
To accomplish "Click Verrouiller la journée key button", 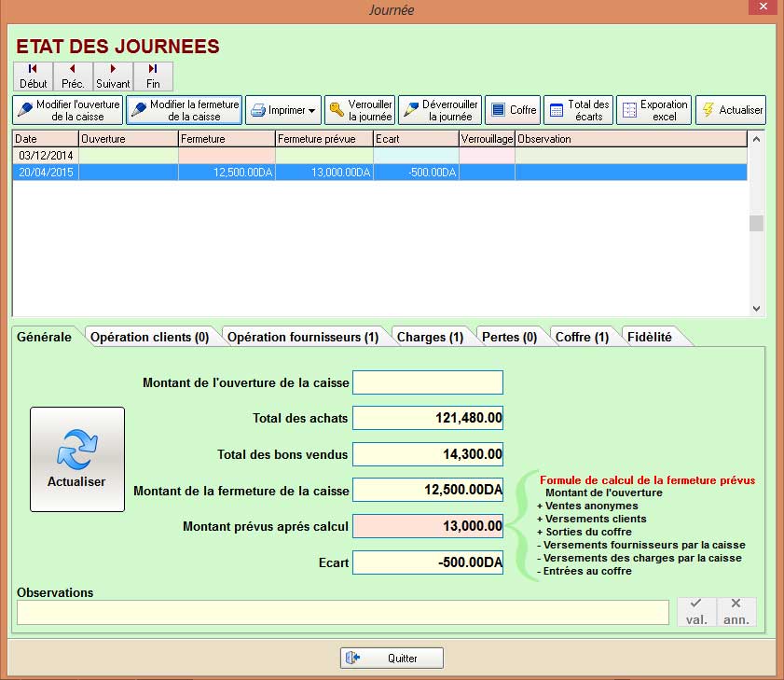I will pos(360,110).
